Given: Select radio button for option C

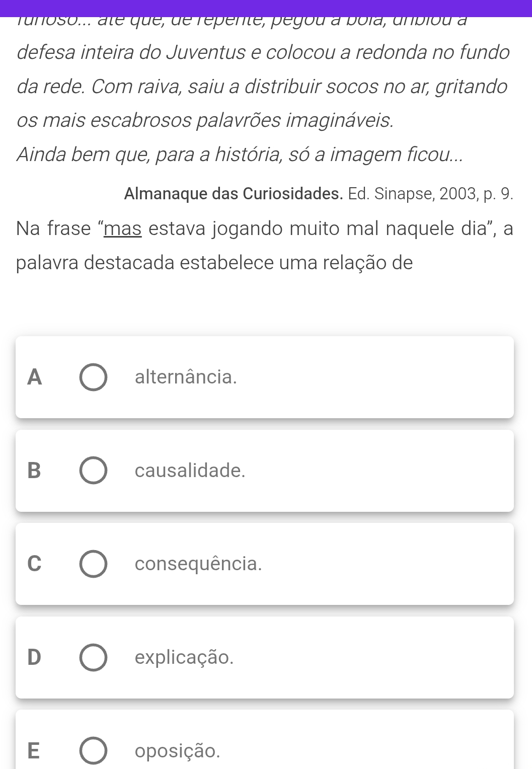Looking at the screenshot, I should 93,564.
